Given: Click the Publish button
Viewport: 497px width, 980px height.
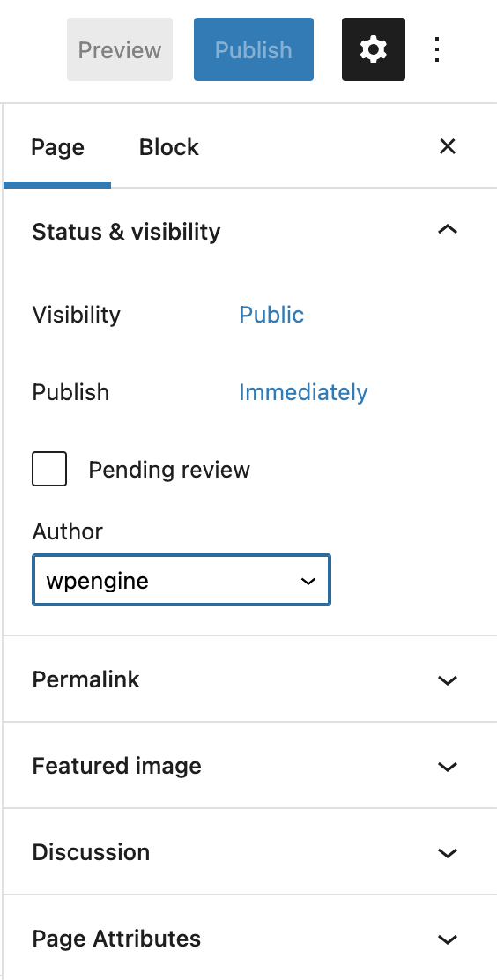Looking at the screenshot, I should [253, 49].
